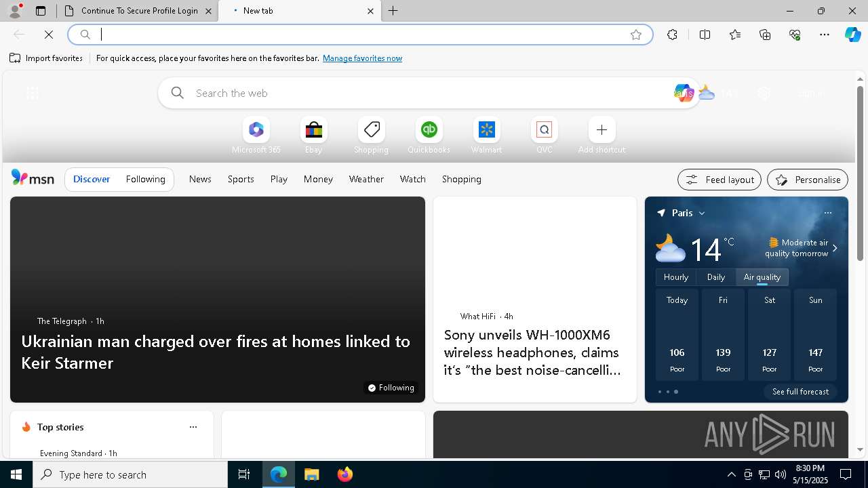Image resolution: width=868 pixels, height=488 pixels.
Task: Open a new tab with plus button
Action: (393, 11)
